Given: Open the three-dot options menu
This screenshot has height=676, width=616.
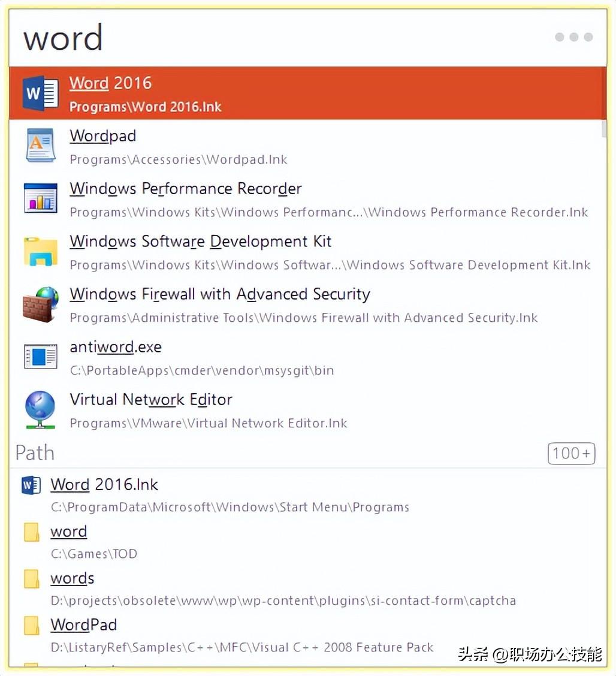Looking at the screenshot, I should 573,37.
